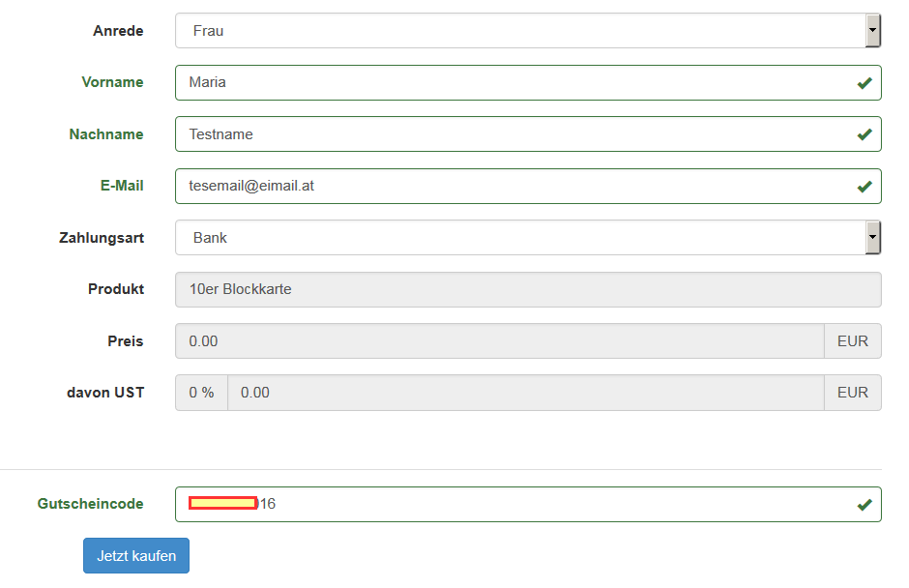Click the Anrede label
Screen dimensions: 909x588
(x=118, y=31)
